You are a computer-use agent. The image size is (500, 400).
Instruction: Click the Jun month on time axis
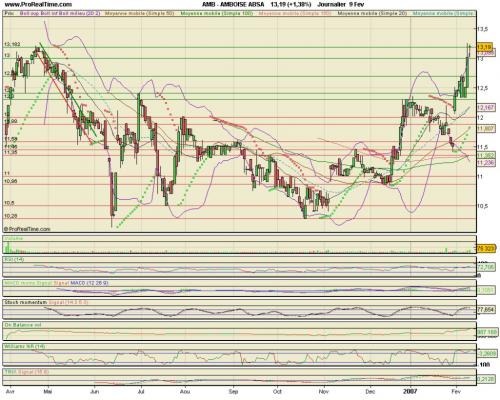(95, 391)
